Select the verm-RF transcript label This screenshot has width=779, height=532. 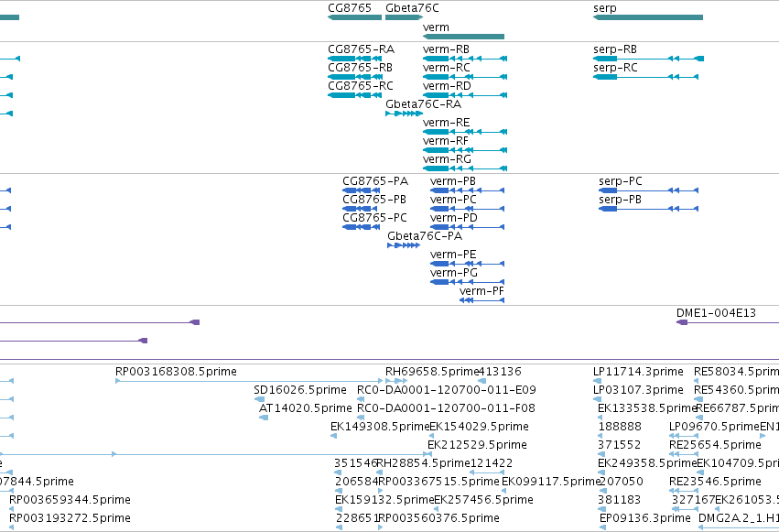pyautogui.click(x=446, y=141)
